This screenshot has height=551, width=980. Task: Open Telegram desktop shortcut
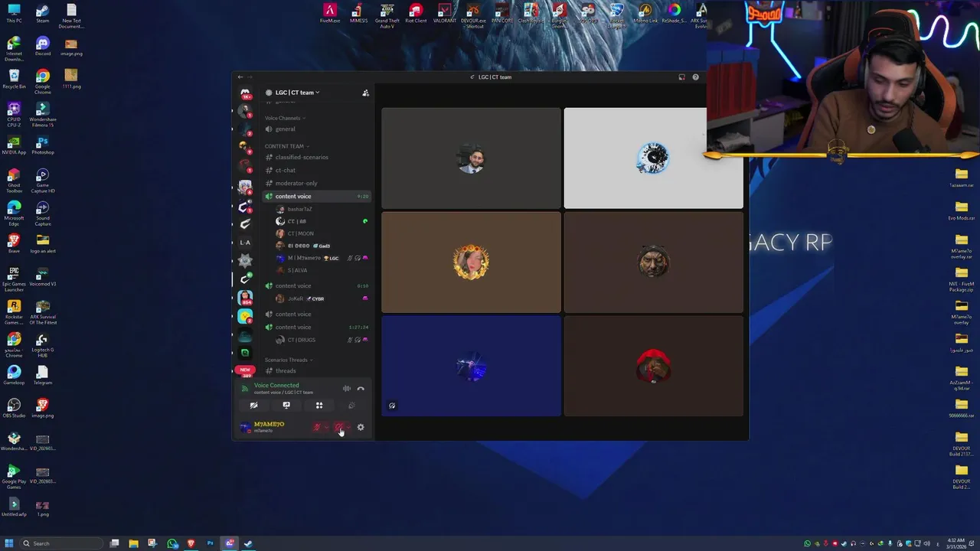[43, 375]
